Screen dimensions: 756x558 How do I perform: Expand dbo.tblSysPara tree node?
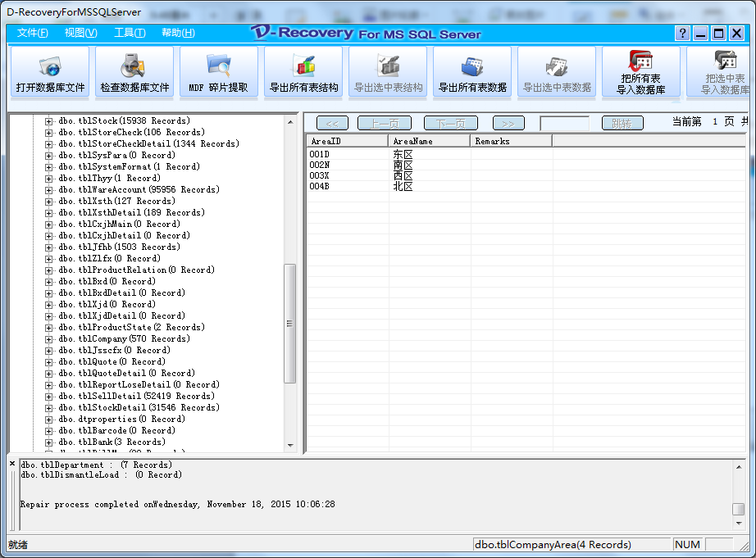[x=48, y=156]
